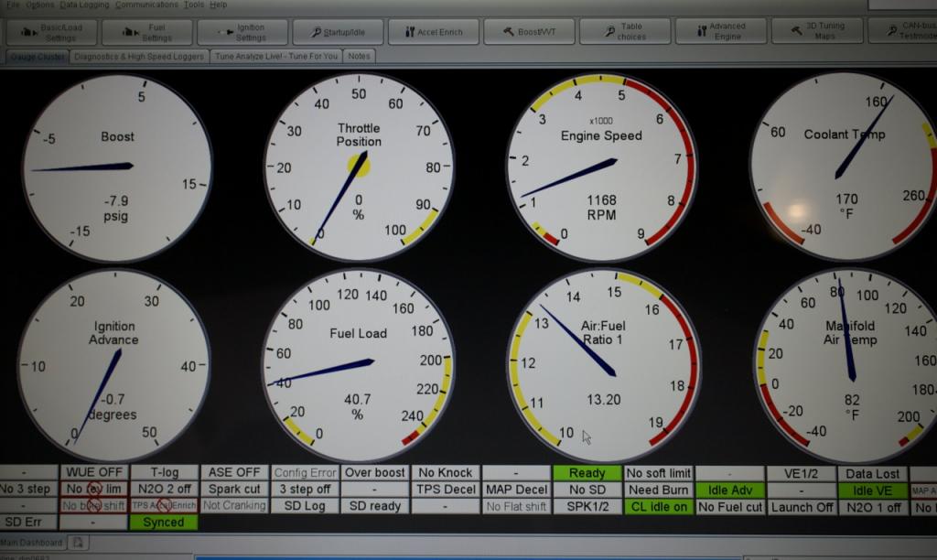
Task: Open the Options menu
Action: (40, 5)
